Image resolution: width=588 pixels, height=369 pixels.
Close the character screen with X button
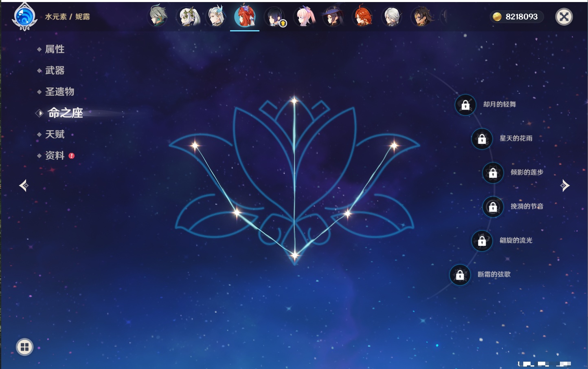pyautogui.click(x=564, y=17)
